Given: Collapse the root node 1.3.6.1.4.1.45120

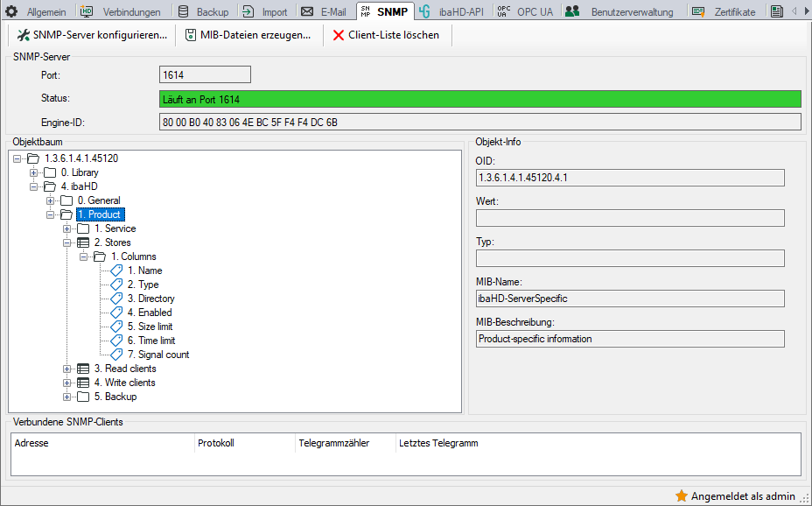Looking at the screenshot, I should click(x=17, y=158).
